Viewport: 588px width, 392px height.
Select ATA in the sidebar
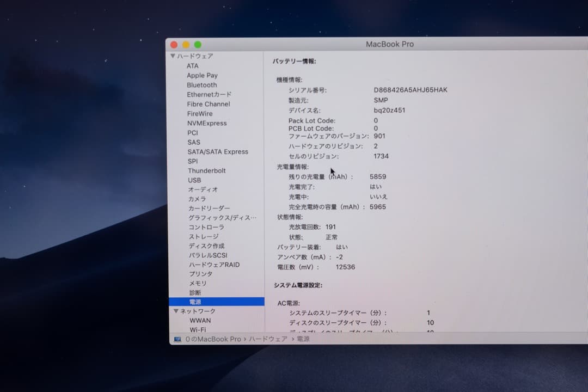[x=193, y=66]
